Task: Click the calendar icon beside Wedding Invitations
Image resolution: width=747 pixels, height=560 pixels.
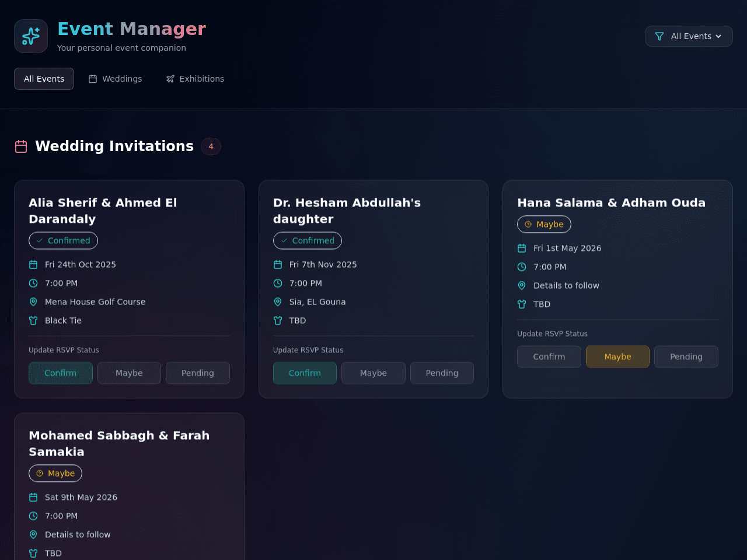Action: pos(21,146)
